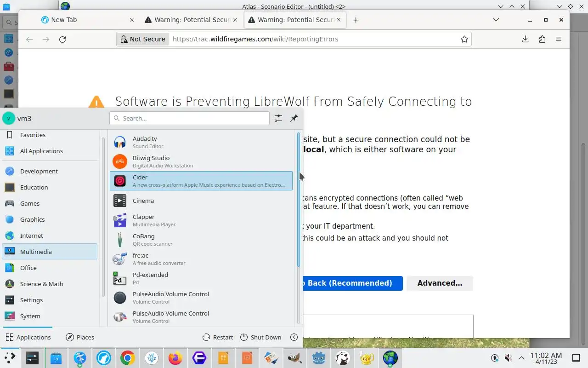
Task: Select Favorites category in launcher
Action: click(x=50, y=135)
